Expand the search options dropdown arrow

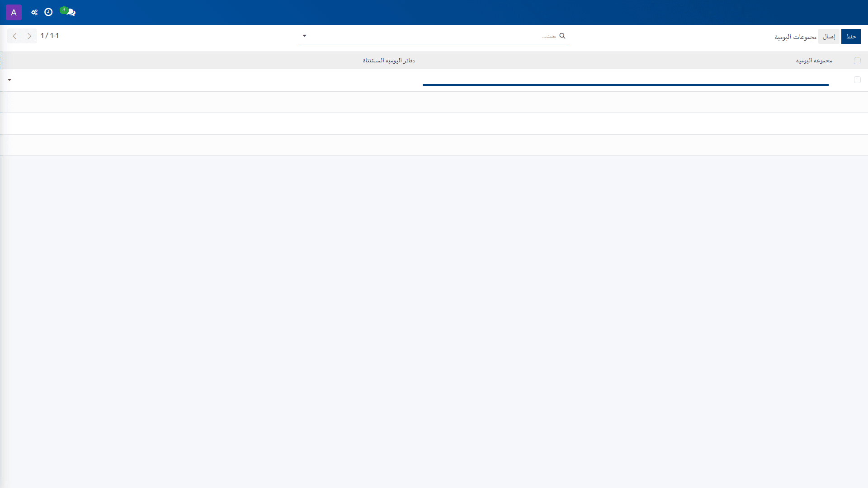tap(304, 36)
